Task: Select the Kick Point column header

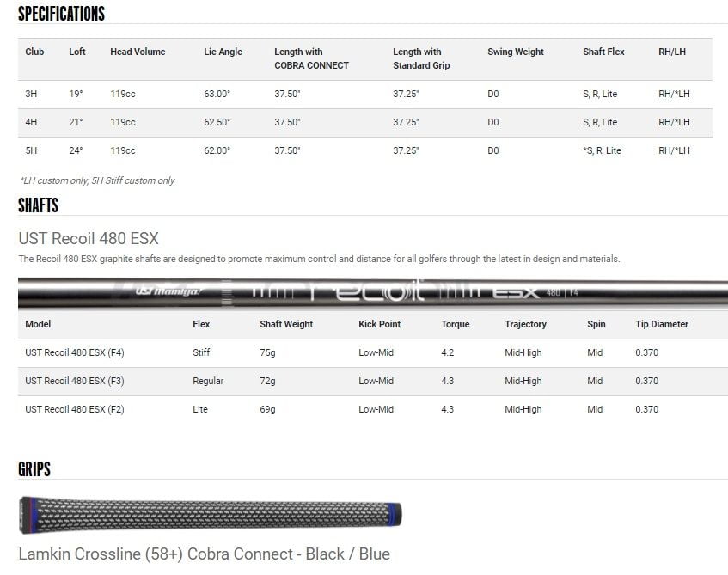Action: click(379, 324)
